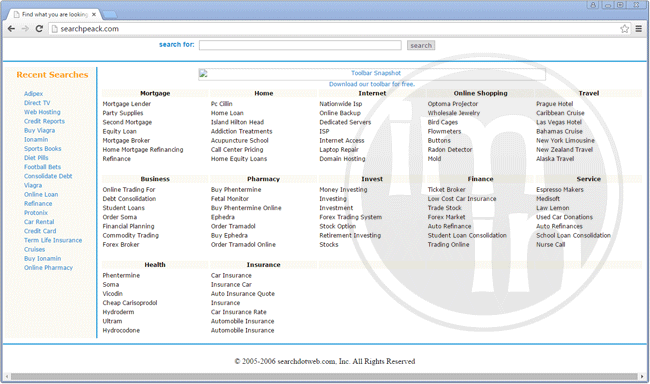Click 'Download our toolbar for free' link
The image size is (650, 384).
(x=372, y=84)
